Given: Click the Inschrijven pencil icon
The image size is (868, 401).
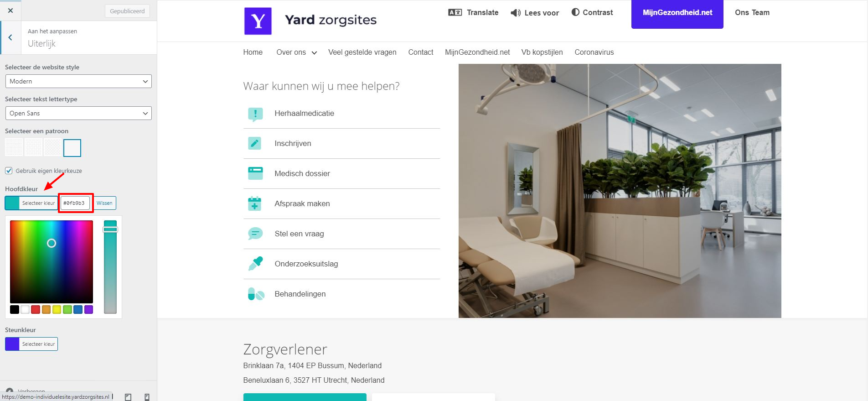Looking at the screenshot, I should click(255, 143).
